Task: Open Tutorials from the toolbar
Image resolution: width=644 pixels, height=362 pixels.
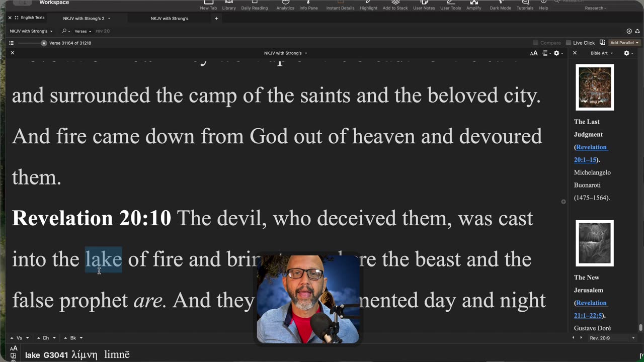Action: coord(525,5)
